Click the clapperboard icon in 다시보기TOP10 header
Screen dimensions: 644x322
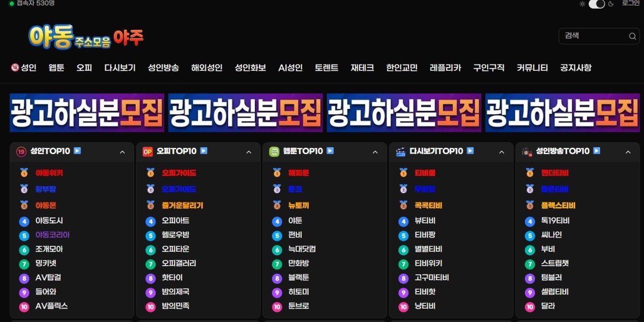(401, 152)
